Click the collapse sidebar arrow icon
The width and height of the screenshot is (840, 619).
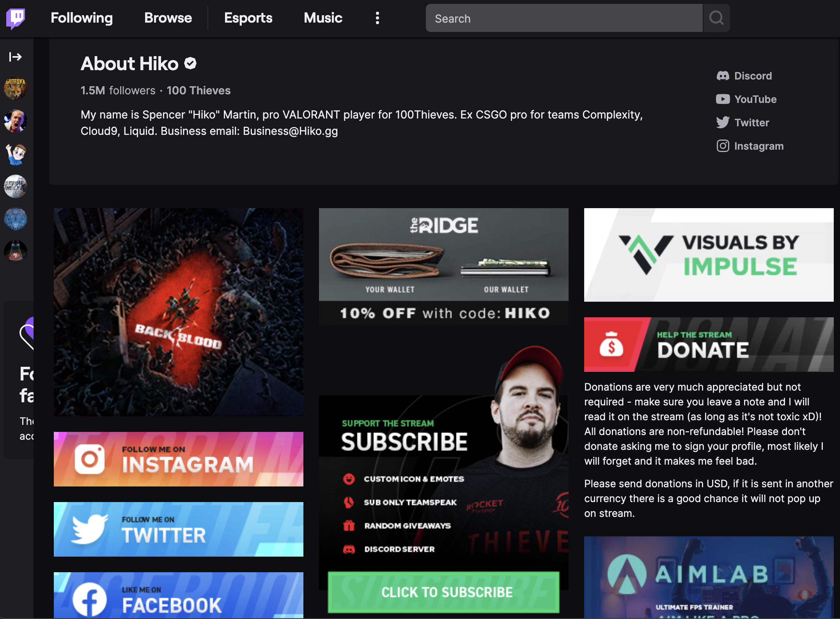tap(15, 57)
